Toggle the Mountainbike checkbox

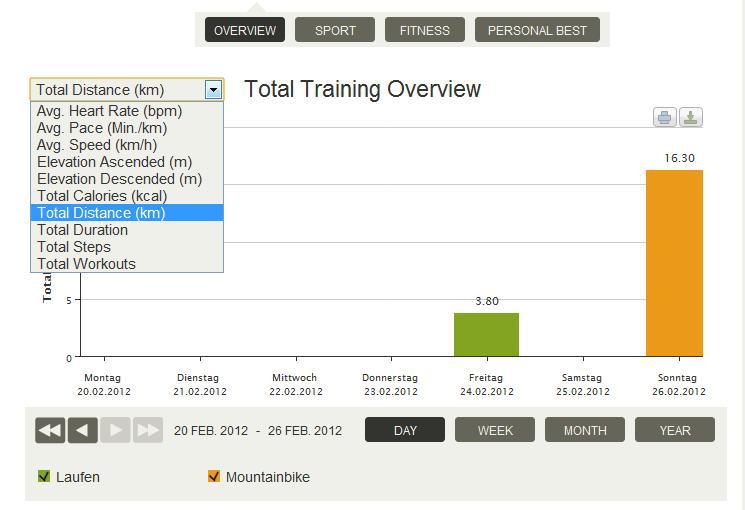pos(214,476)
